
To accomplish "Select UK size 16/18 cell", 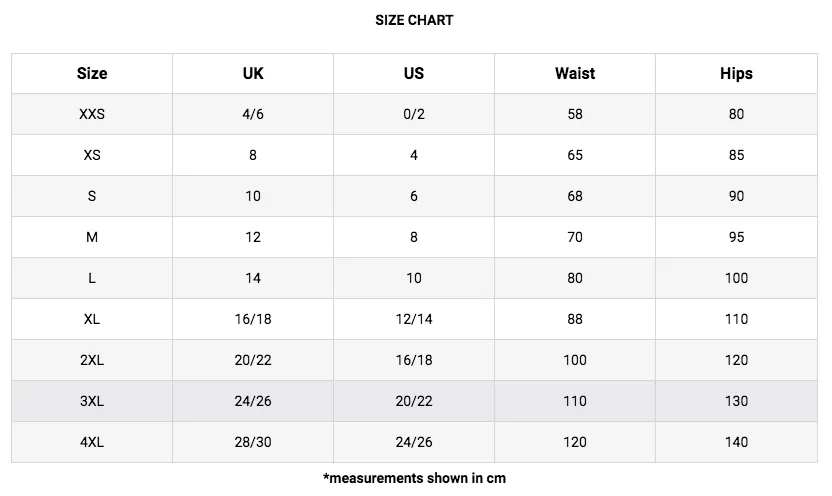I will pyautogui.click(x=253, y=319).
